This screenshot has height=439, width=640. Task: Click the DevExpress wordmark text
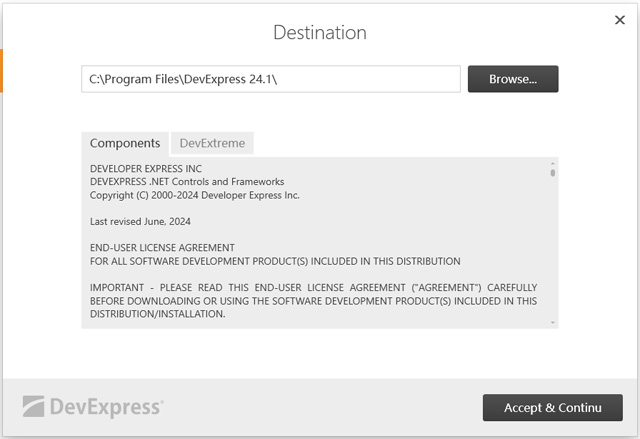click(111, 407)
